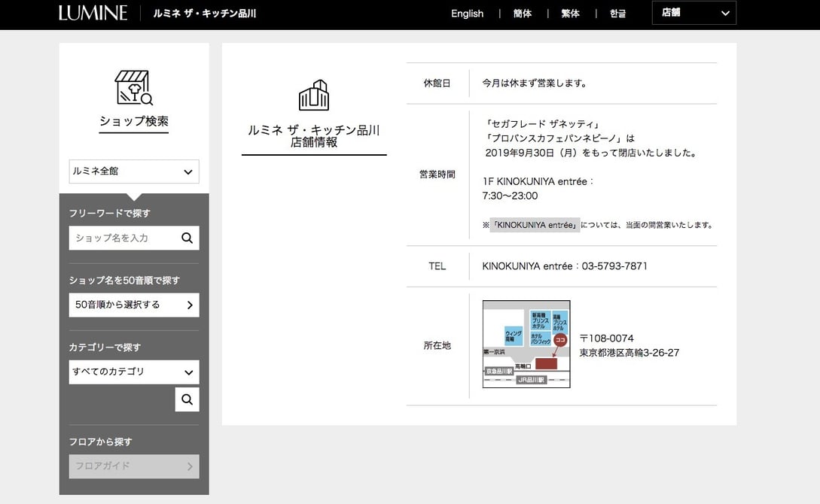The width and height of the screenshot is (820, 504).
Task: Click the location map thumbnail
Action: [526, 345]
